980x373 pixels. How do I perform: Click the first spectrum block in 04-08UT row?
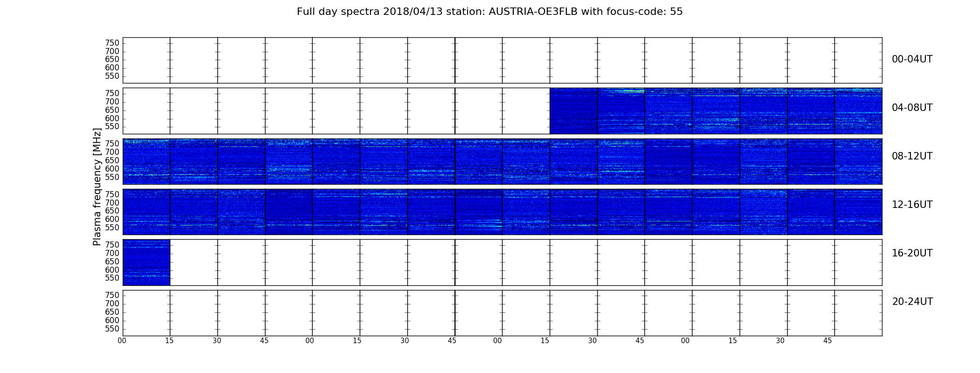[574, 111]
